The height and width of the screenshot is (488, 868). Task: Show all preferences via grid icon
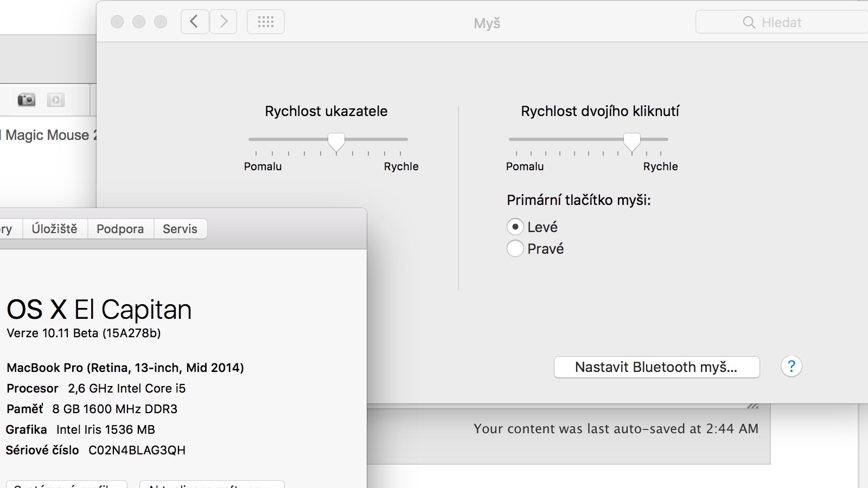(266, 22)
